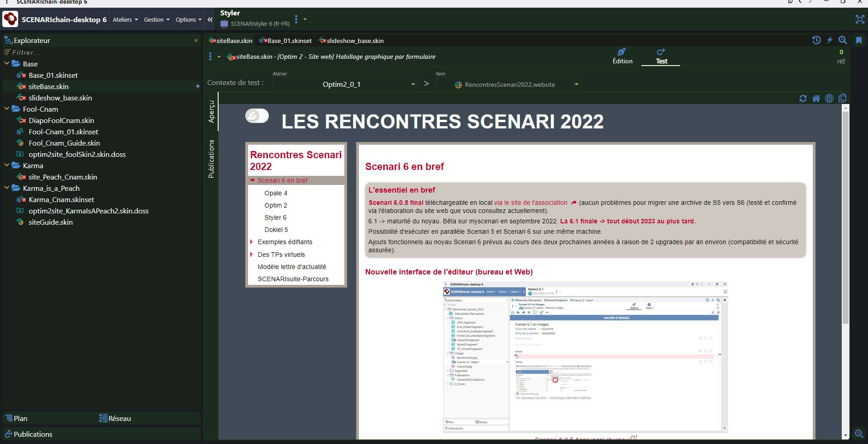Refresh the preview with the reload icon
Viewport: 868px width, 444px height.
point(803,99)
